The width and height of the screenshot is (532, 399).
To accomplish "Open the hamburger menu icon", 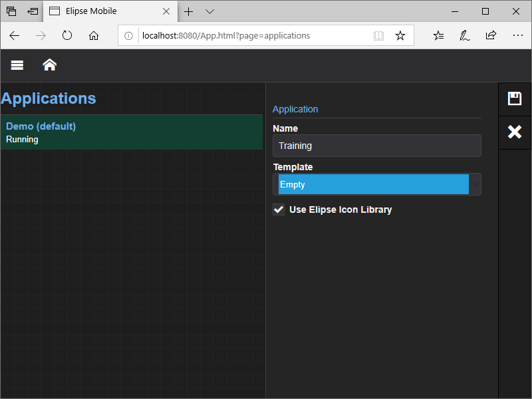I will pos(17,65).
